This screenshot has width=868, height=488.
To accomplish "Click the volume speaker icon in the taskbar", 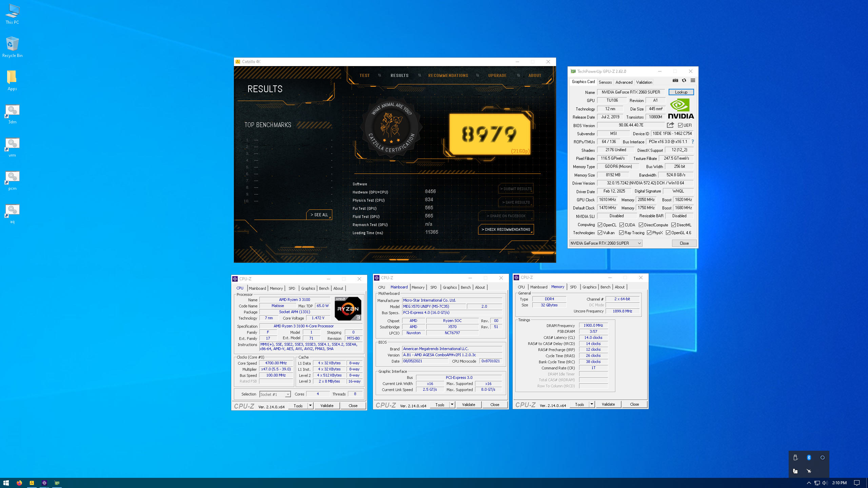I will (x=825, y=483).
